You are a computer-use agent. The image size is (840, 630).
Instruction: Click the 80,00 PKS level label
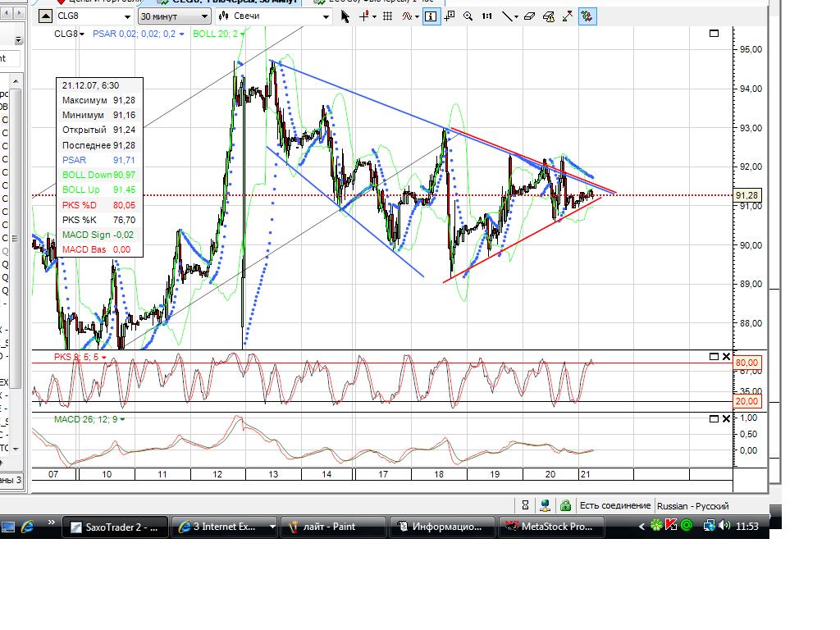click(746, 363)
